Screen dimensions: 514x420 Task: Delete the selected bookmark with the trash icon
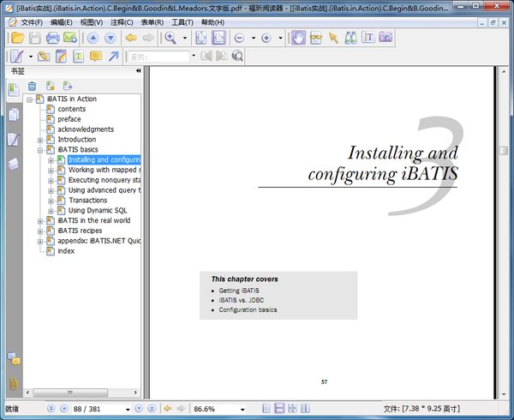pos(33,87)
